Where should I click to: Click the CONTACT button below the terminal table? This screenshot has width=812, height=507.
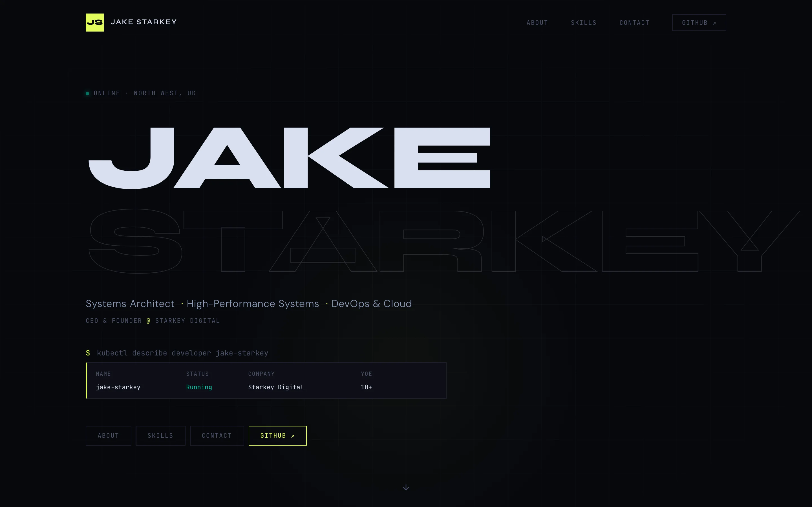pyautogui.click(x=217, y=435)
